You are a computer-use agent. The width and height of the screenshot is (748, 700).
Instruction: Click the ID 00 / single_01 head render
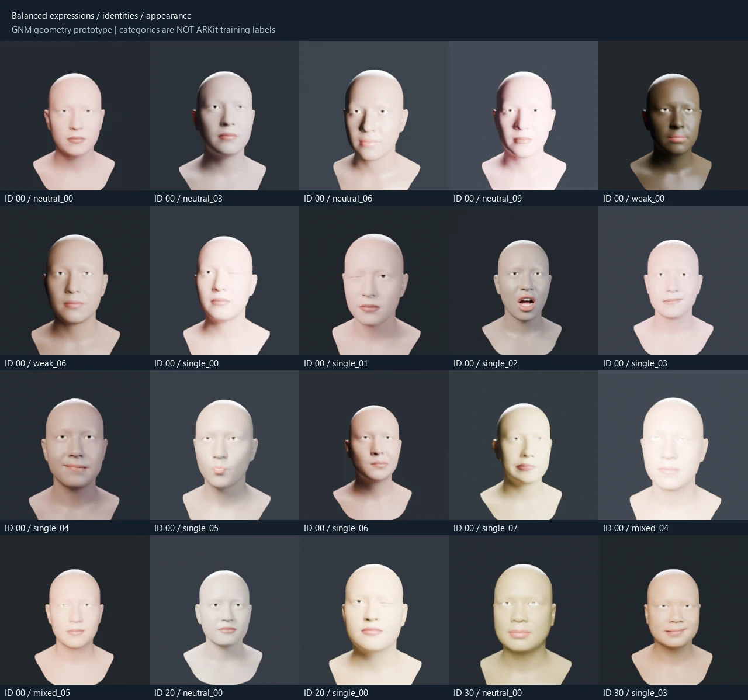[x=374, y=280]
